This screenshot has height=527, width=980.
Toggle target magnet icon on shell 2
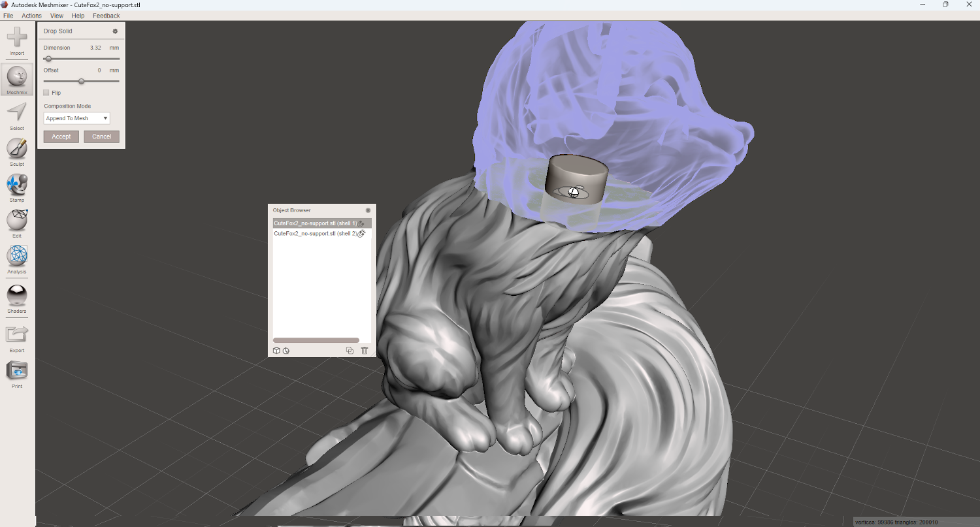pos(361,234)
